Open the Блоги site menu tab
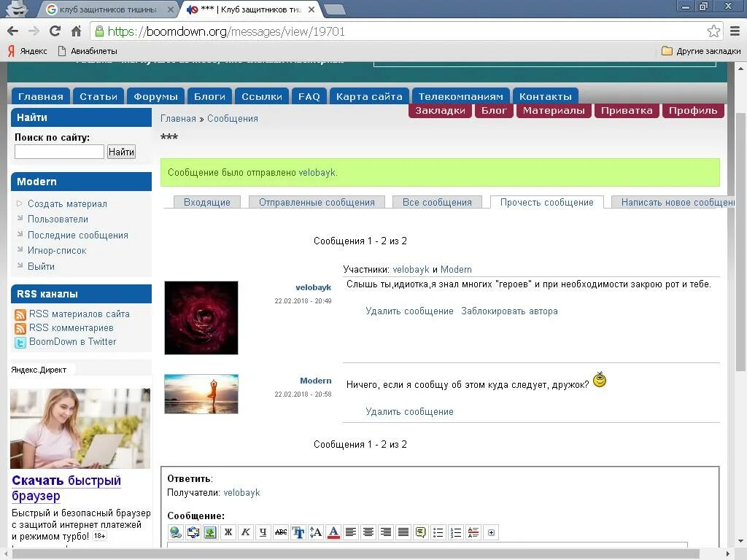747x560 pixels. pyautogui.click(x=209, y=97)
